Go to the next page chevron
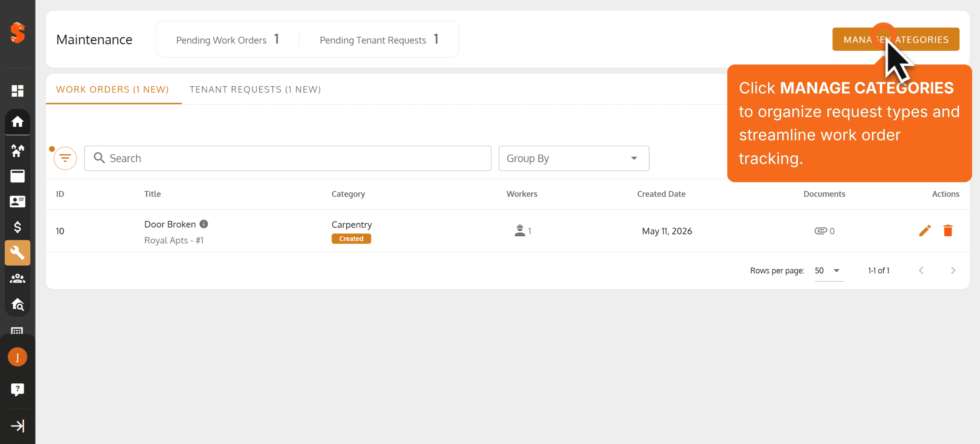This screenshot has height=444, width=980. click(x=953, y=270)
